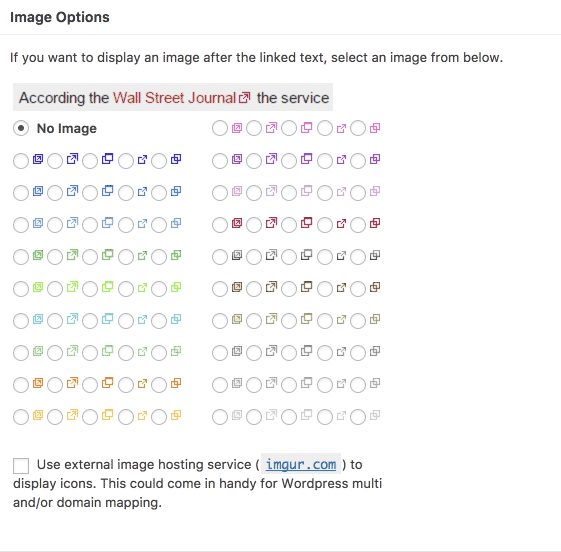Select the No Image radio button
The image size is (561, 552).
point(21,128)
